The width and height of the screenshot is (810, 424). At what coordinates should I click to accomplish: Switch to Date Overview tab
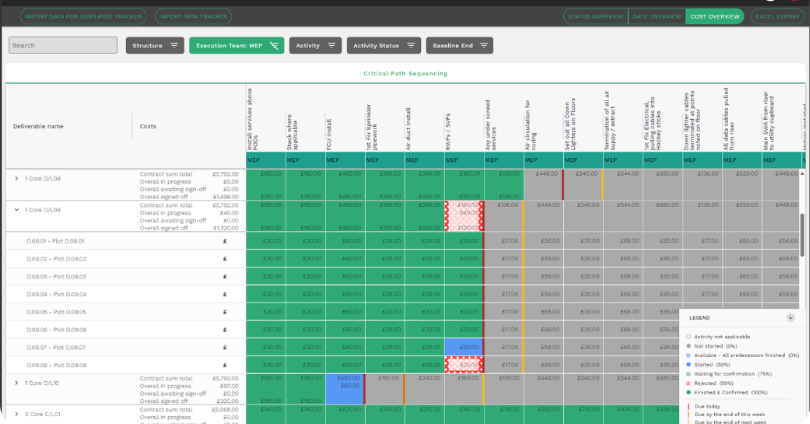[x=655, y=17]
